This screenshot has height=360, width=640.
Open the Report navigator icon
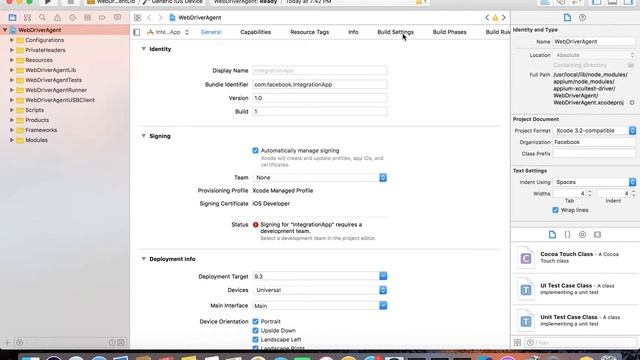pyautogui.click(x=118, y=18)
